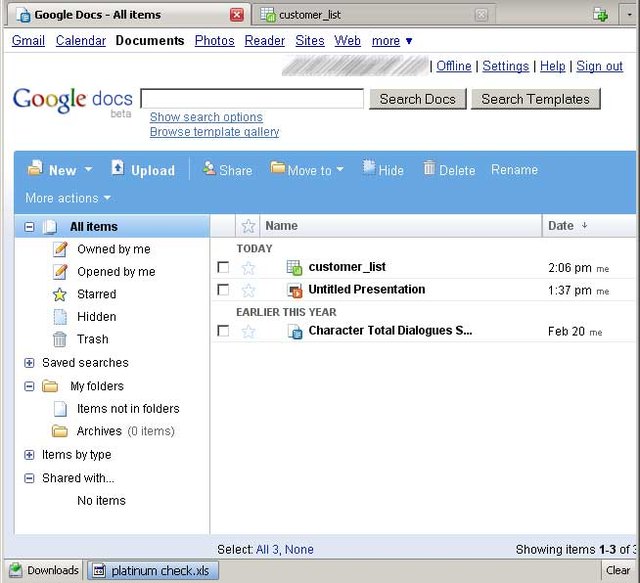Click the page icon beside Hidden

(x=60, y=317)
